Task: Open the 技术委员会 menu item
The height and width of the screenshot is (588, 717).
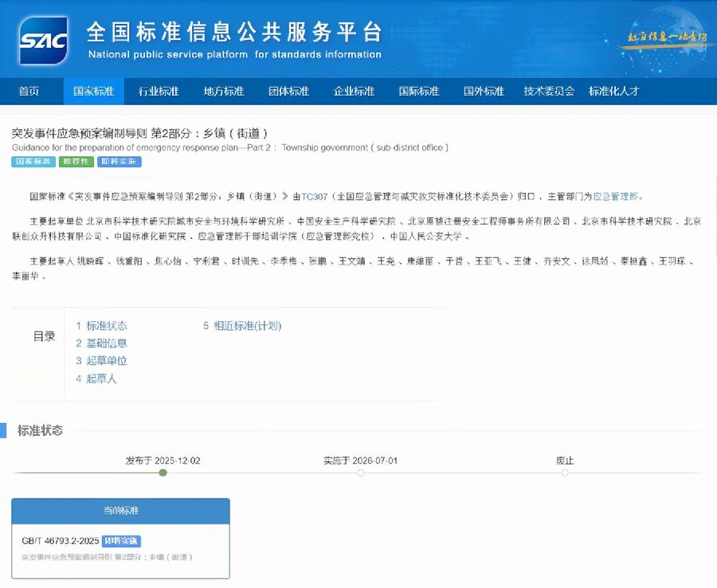Action: (549, 91)
